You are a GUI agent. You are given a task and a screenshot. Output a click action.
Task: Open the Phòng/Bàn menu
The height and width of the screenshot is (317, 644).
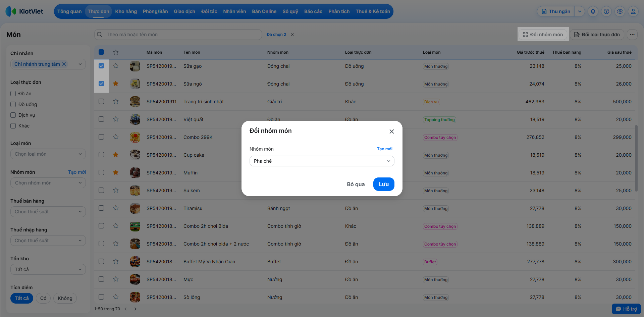pyautogui.click(x=155, y=11)
